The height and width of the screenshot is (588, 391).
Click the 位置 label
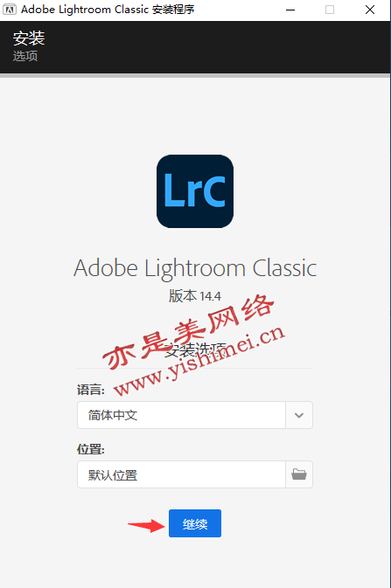pos(90,449)
